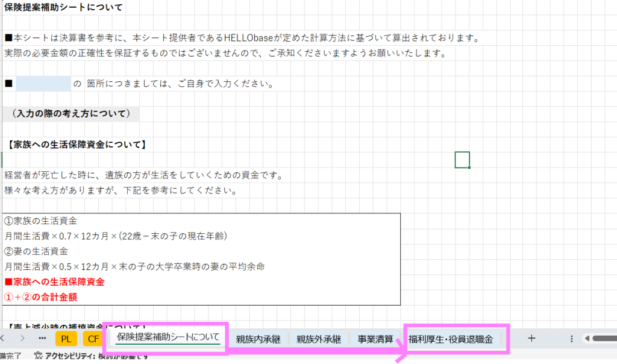This screenshot has height=364, width=617.
Task: Open the PL sheet tab
Action: [66, 339]
